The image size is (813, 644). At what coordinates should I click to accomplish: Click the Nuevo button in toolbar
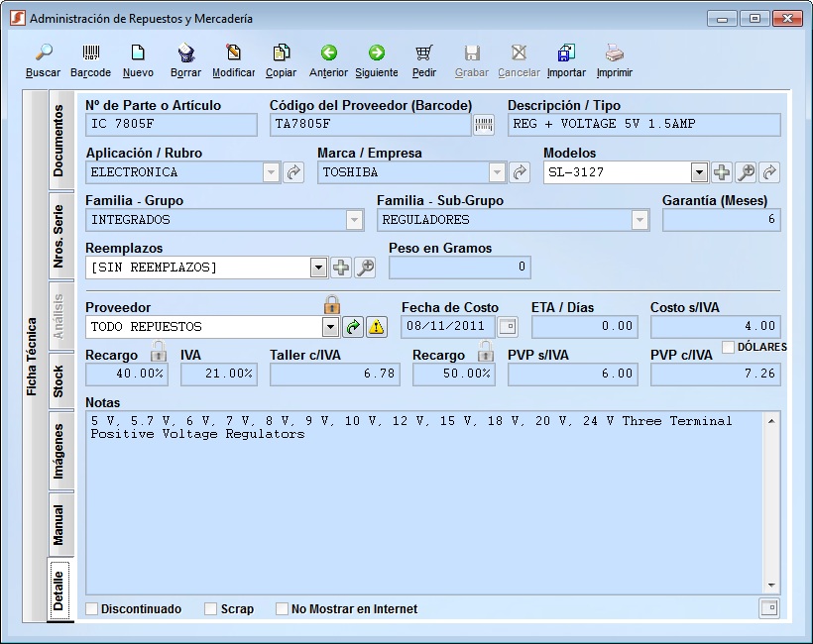(x=138, y=54)
